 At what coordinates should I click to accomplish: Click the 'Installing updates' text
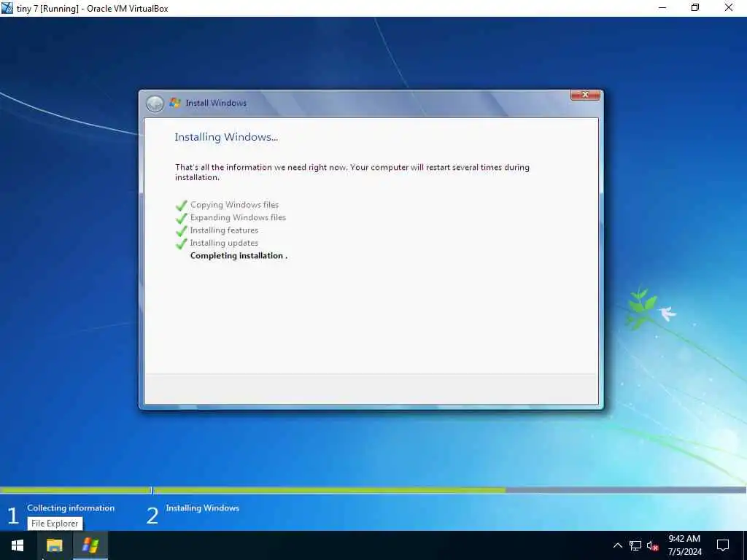click(x=224, y=243)
